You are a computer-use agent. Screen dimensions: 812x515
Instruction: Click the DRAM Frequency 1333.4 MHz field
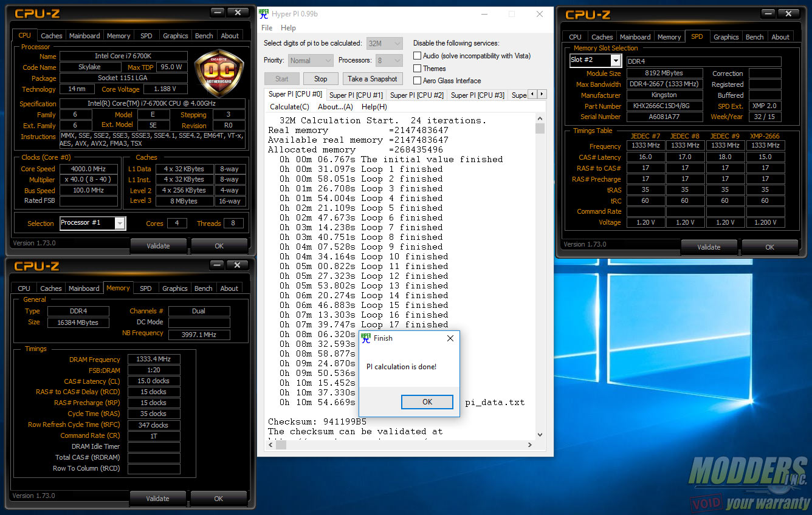[x=154, y=360]
